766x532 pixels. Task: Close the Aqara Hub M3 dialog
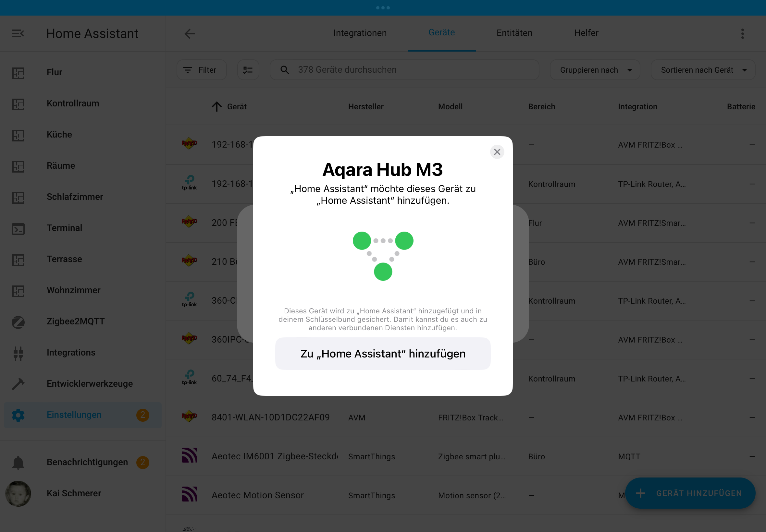pos(497,152)
